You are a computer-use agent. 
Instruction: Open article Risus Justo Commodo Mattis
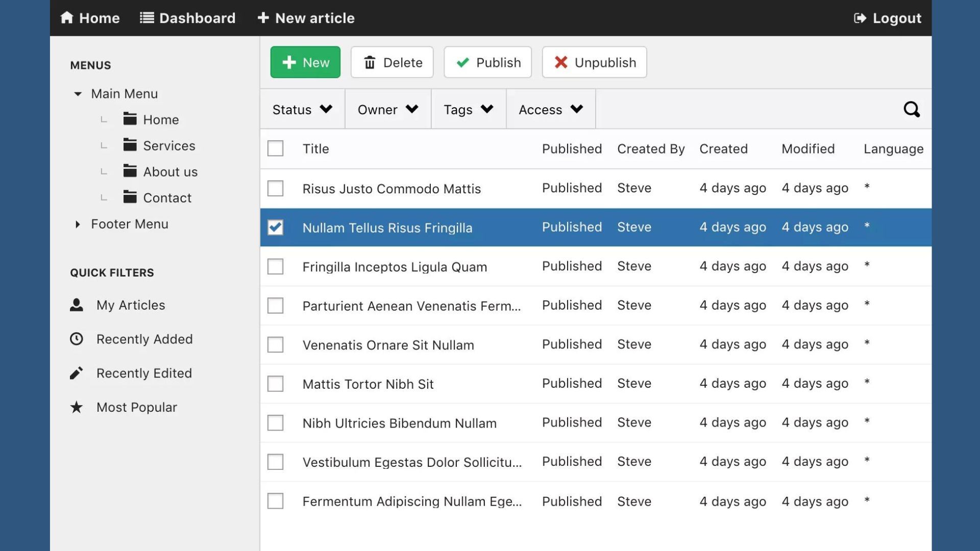[391, 188]
